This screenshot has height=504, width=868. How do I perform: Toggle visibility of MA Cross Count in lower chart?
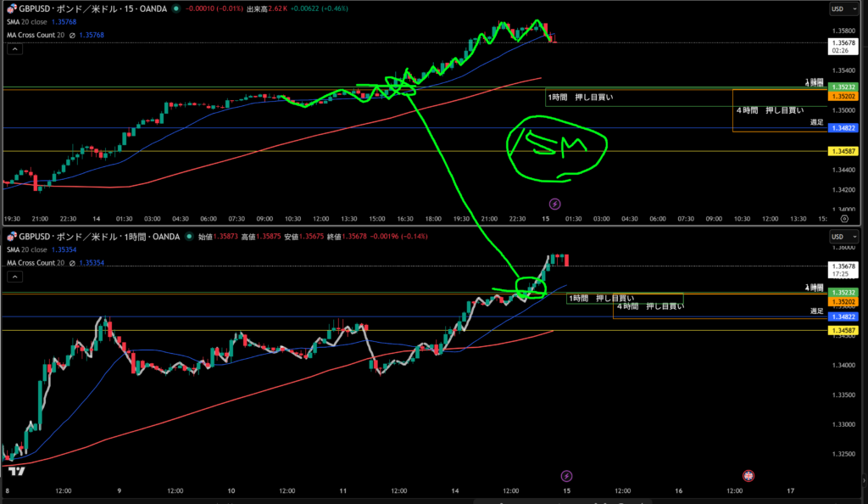(73, 263)
